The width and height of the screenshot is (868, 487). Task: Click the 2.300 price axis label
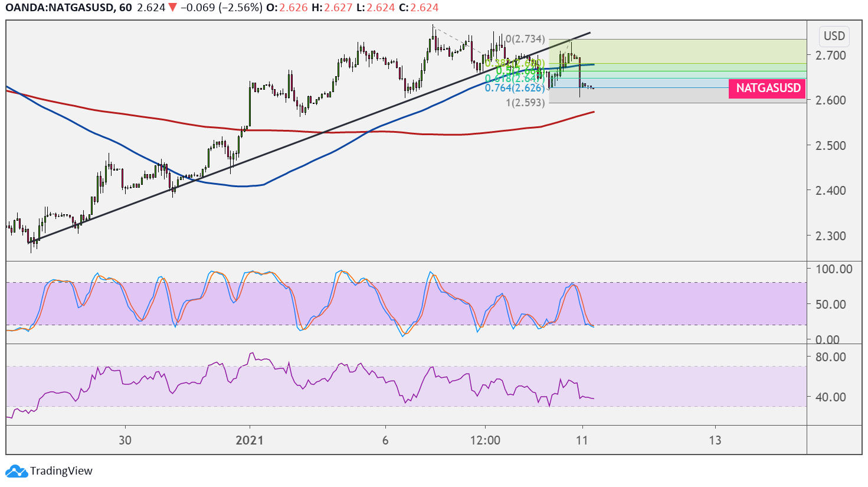(x=830, y=236)
